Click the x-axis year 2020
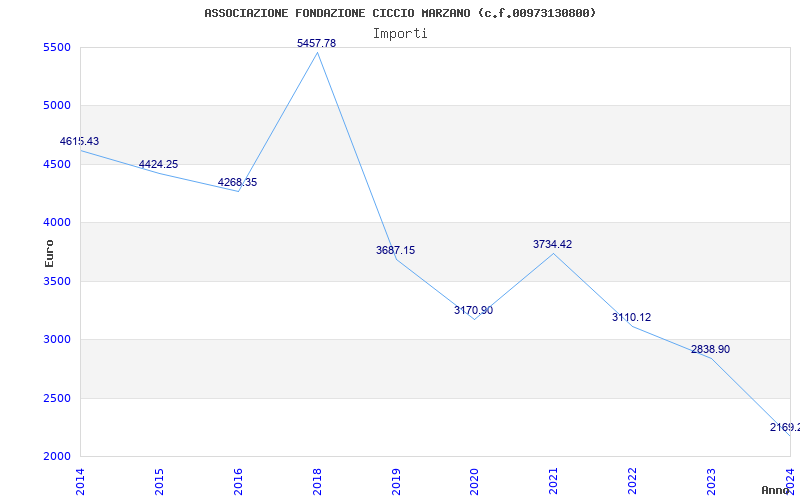This screenshot has height=500, width=800. point(475,482)
